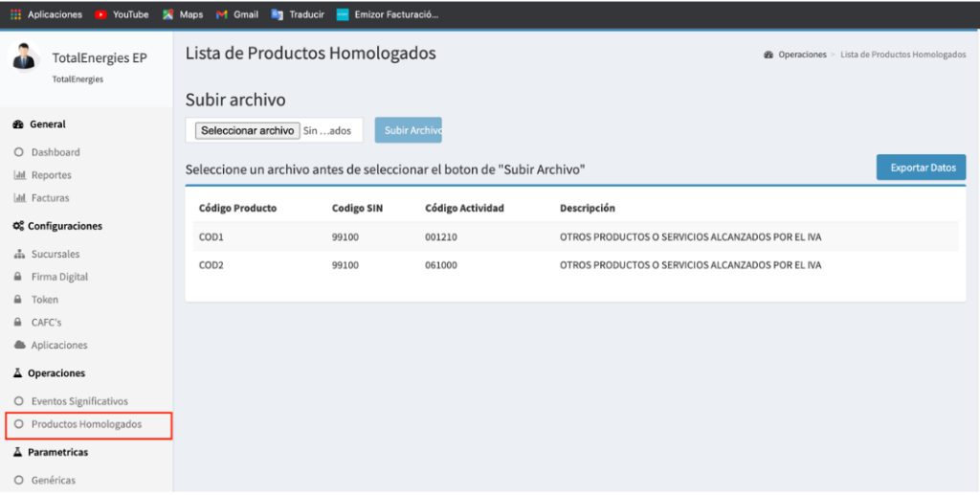Open the CAFC's sidebar entry

46,323
